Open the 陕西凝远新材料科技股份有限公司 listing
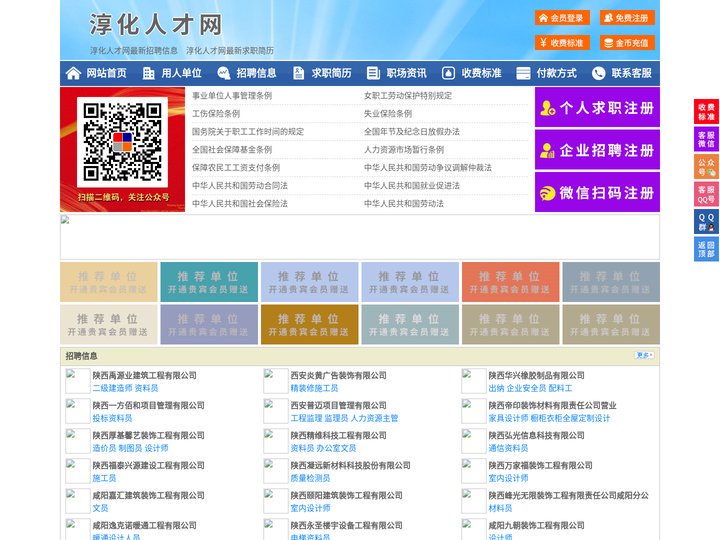The height and width of the screenshot is (540, 720). pos(350,465)
